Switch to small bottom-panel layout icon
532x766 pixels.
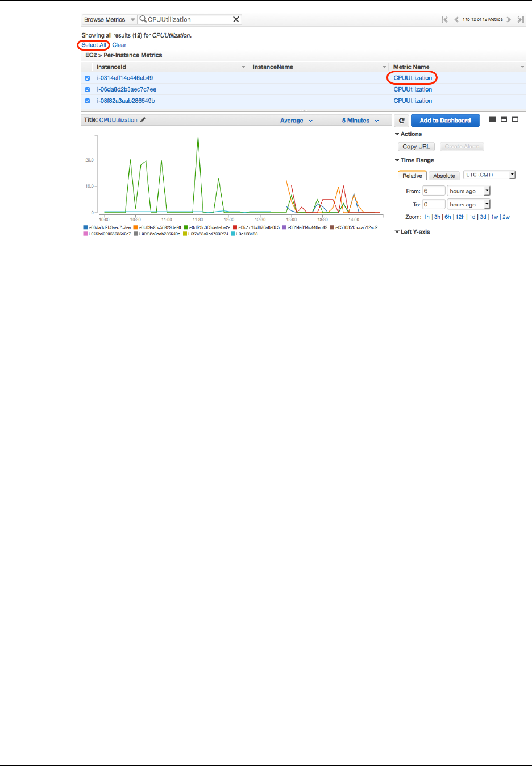pyautogui.click(x=492, y=119)
